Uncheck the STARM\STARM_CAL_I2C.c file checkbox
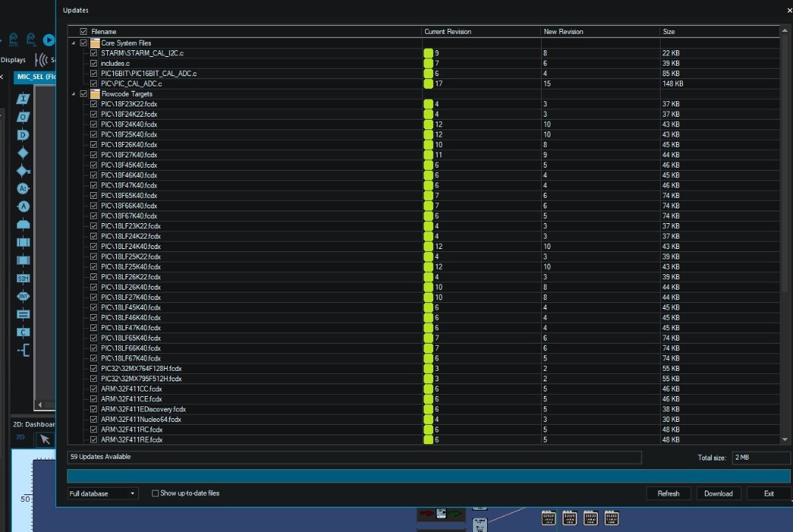Viewport: 793px width, 532px height. point(94,53)
